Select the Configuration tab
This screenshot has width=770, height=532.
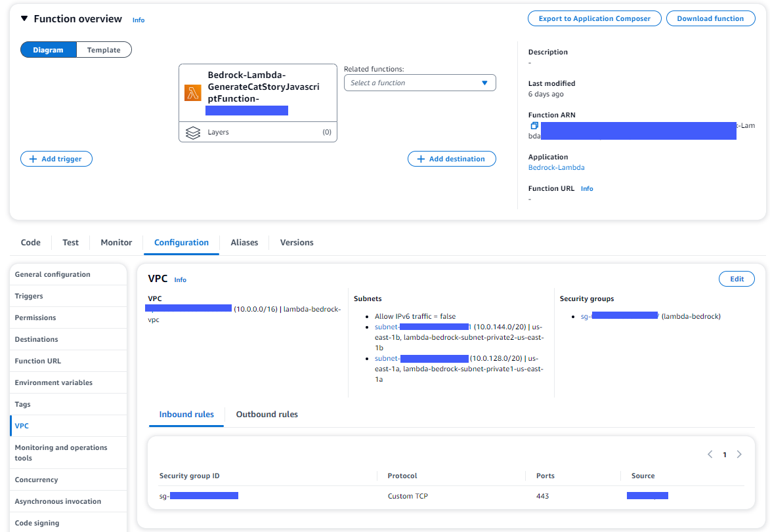click(181, 243)
